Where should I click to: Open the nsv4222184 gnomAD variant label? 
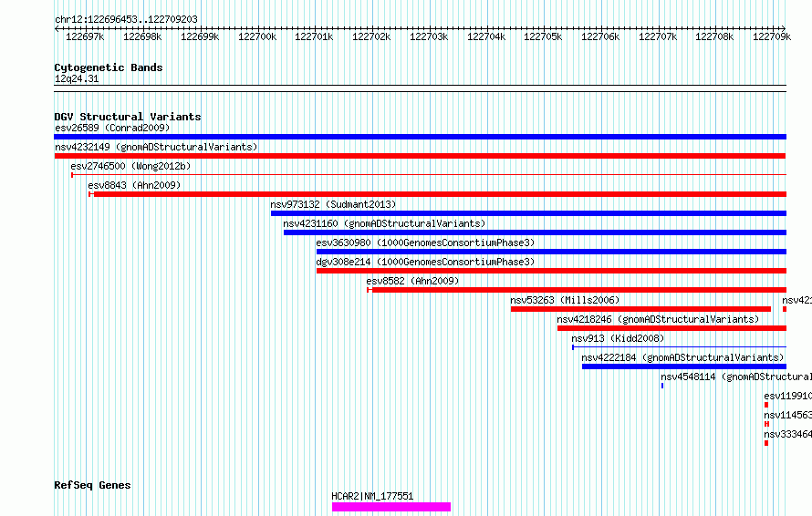[x=682, y=357]
